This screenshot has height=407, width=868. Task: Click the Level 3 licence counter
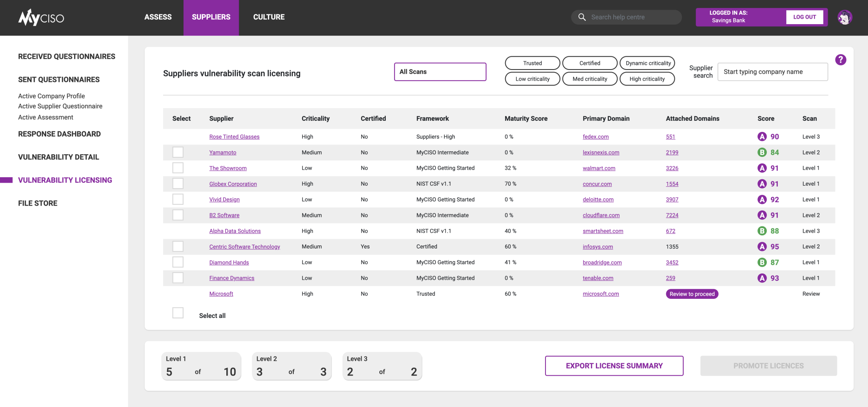tap(382, 366)
